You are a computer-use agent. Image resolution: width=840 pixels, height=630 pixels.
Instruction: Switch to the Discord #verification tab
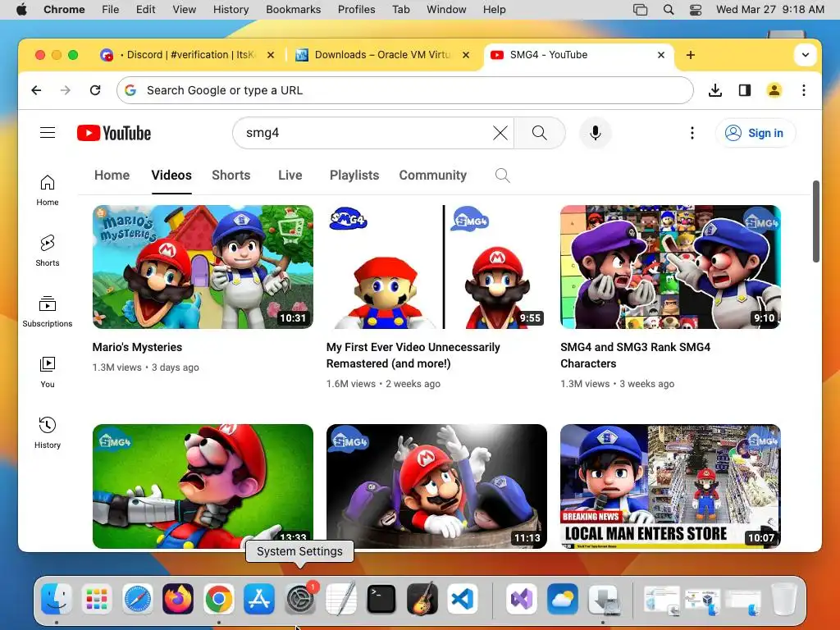[x=186, y=55]
